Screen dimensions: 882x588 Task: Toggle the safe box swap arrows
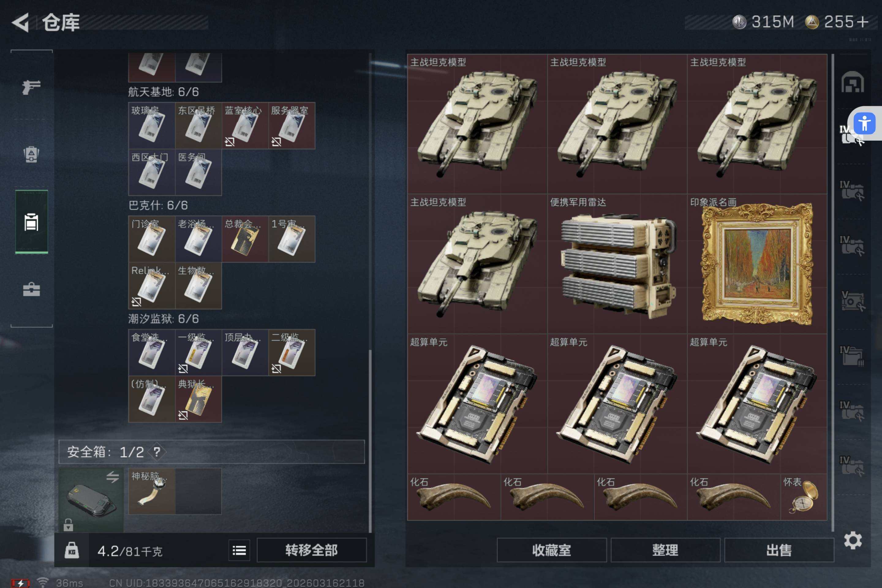point(112,477)
